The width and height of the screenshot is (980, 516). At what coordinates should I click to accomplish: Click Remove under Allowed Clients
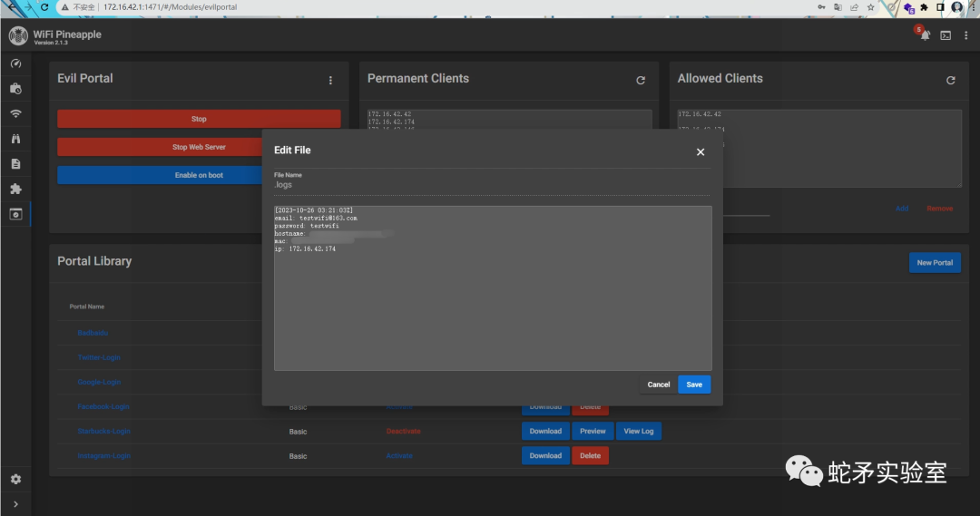pyautogui.click(x=939, y=209)
